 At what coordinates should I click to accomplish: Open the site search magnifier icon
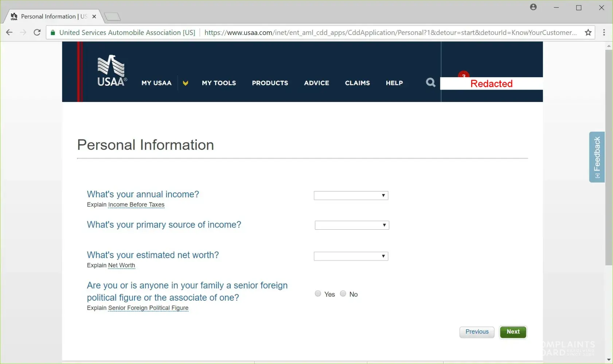click(430, 83)
